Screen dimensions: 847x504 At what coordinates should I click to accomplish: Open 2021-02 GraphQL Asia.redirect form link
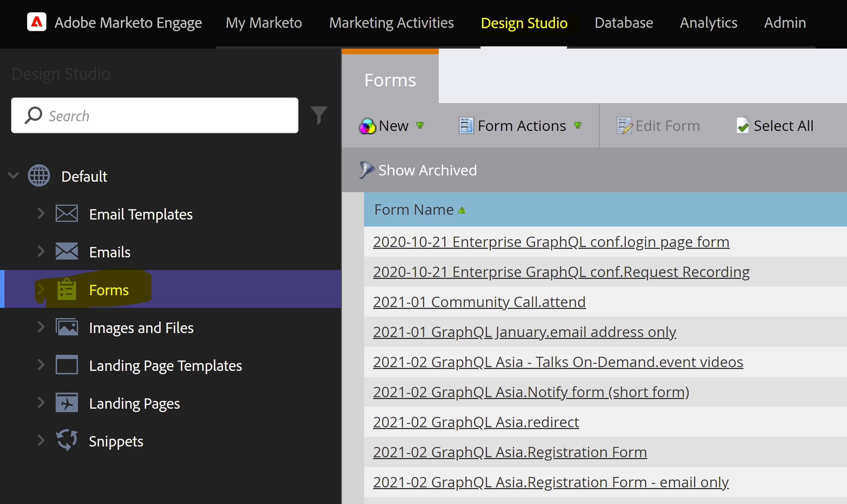pyautogui.click(x=475, y=422)
